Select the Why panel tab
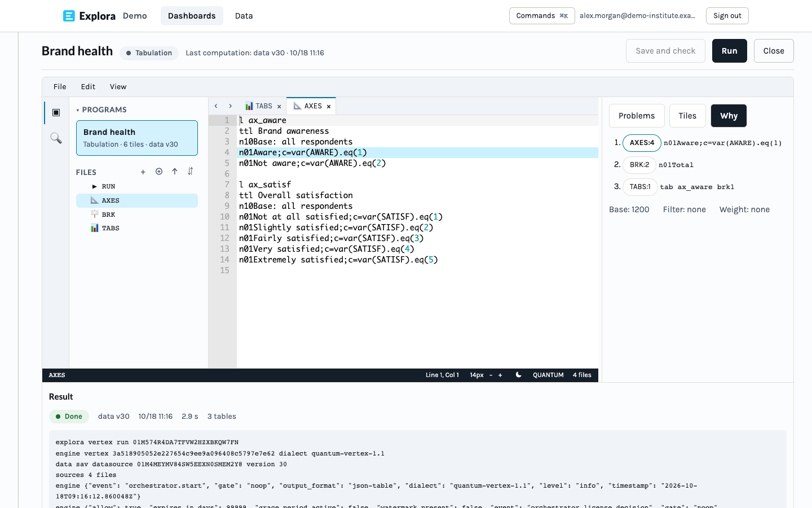 coord(729,116)
